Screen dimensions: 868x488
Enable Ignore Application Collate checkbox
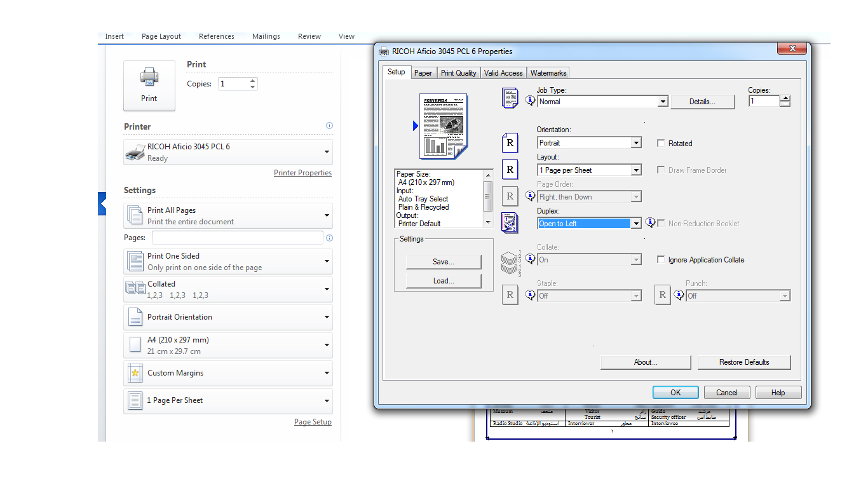click(x=661, y=259)
